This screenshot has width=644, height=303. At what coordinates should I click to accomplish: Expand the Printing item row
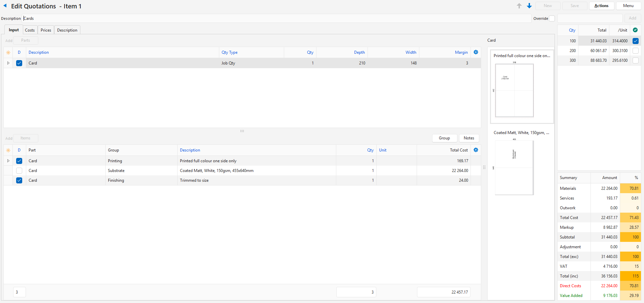click(x=8, y=161)
